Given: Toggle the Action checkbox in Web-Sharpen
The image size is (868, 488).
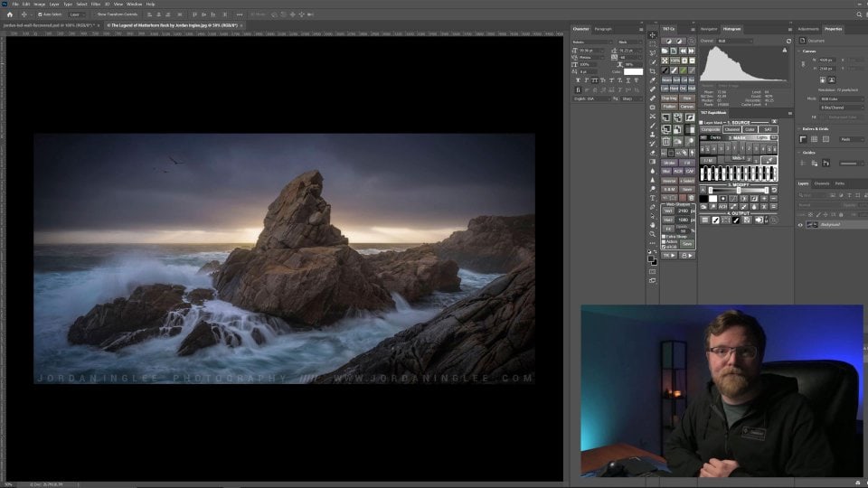Looking at the screenshot, I should [665, 242].
